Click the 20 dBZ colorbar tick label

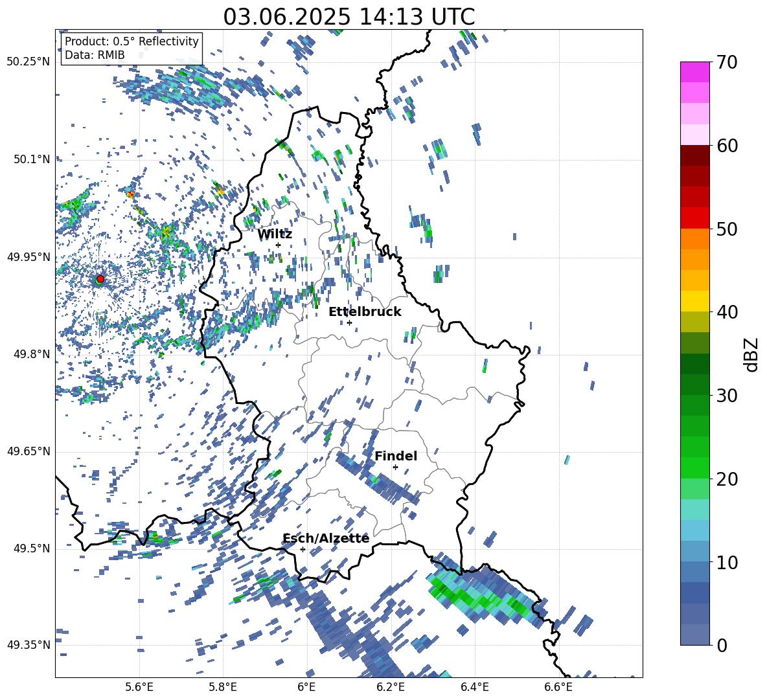(727, 479)
